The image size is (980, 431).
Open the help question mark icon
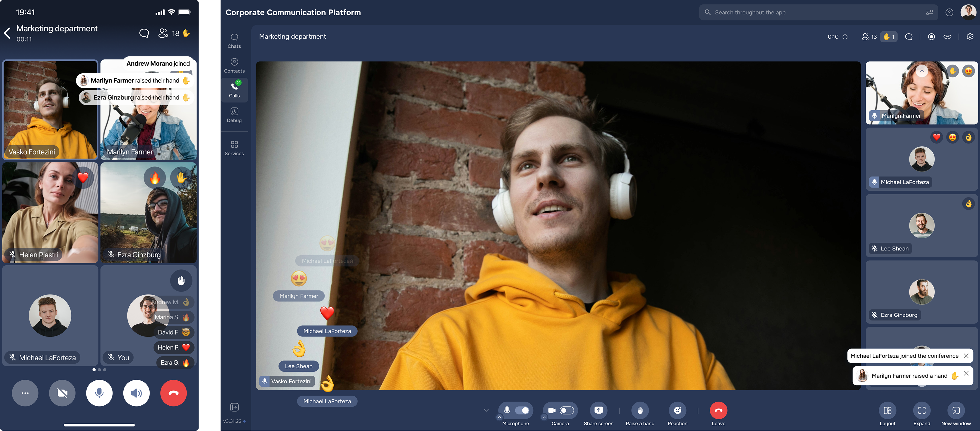tap(949, 12)
